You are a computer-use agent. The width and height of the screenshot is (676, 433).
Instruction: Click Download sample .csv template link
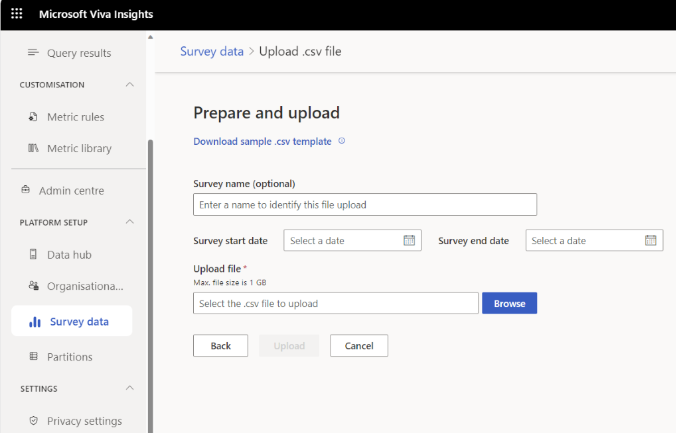262,142
